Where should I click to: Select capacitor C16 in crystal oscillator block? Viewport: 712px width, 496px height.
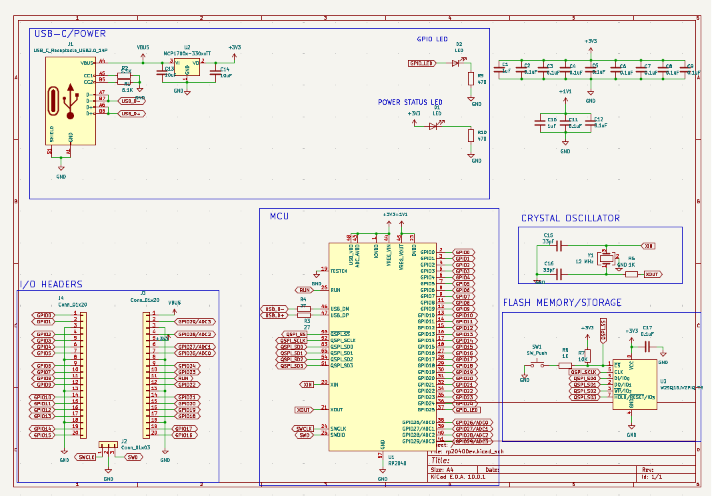coord(559,274)
